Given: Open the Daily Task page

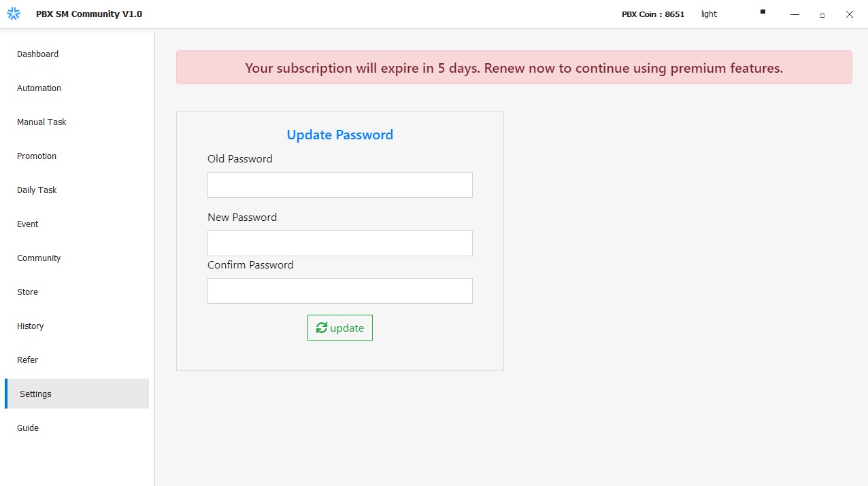Looking at the screenshot, I should pos(37,190).
